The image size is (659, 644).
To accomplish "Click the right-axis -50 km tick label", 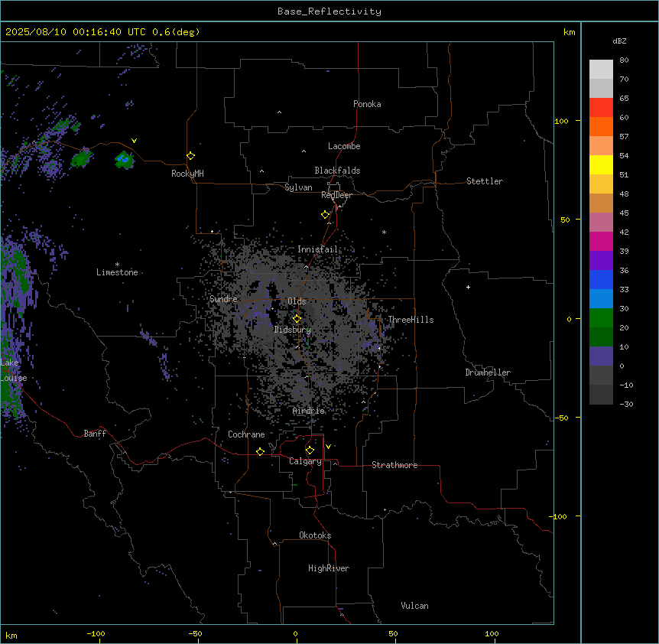I will (561, 418).
